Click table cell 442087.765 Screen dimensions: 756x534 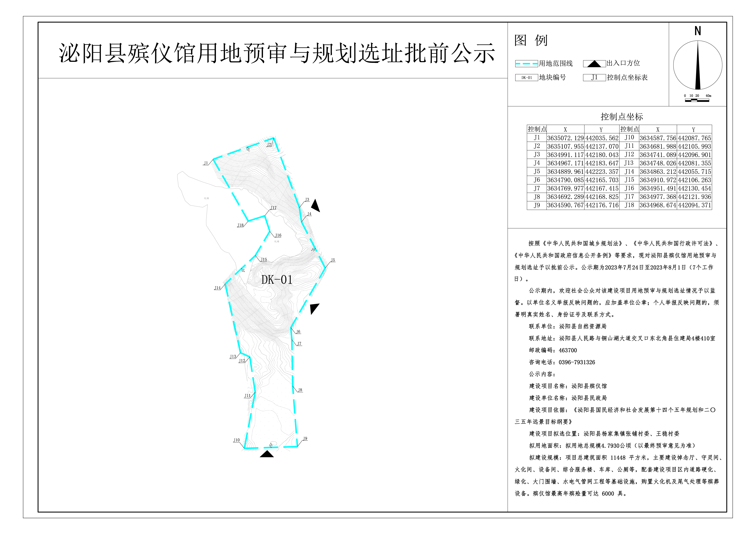(x=695, y=138)
